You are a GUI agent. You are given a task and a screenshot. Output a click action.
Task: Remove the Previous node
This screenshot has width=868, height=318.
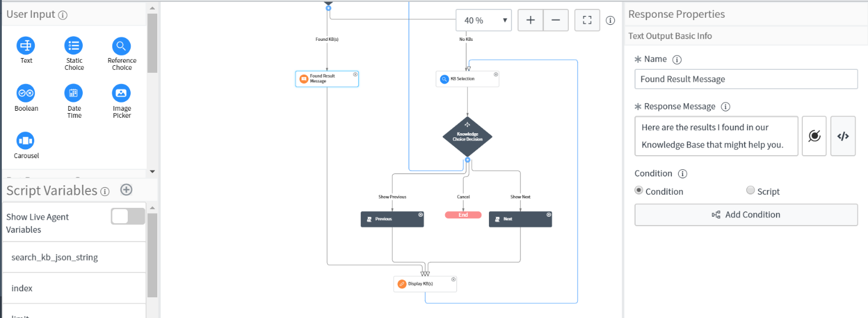[421, 215]
